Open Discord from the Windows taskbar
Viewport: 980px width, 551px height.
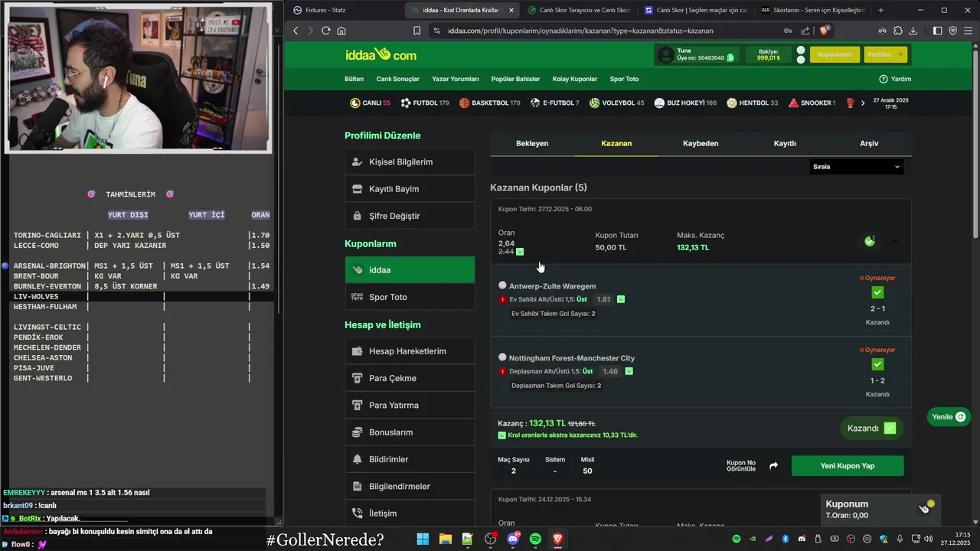click(513, 539)
